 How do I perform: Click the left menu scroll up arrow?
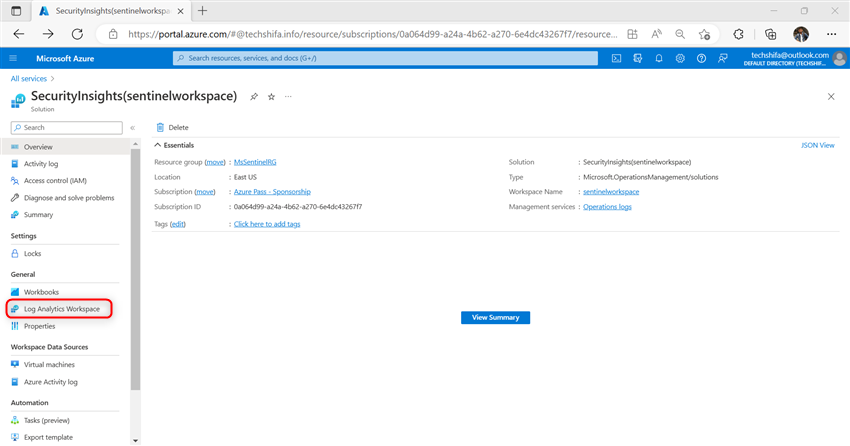click(136, 144)
